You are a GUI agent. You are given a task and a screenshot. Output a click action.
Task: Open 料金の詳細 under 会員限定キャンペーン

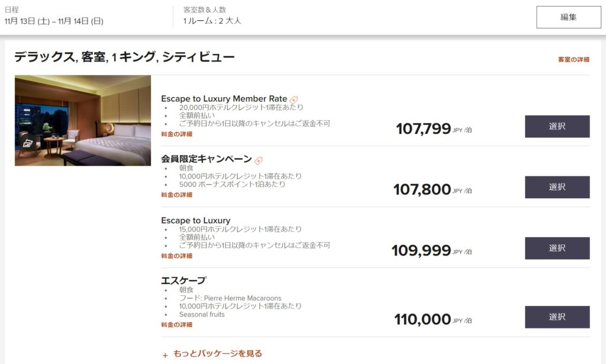(176, 195)
